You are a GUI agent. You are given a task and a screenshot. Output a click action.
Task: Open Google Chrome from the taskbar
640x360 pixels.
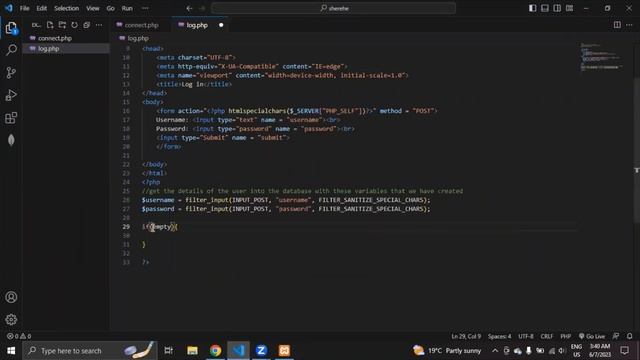[x=216, y=351]
